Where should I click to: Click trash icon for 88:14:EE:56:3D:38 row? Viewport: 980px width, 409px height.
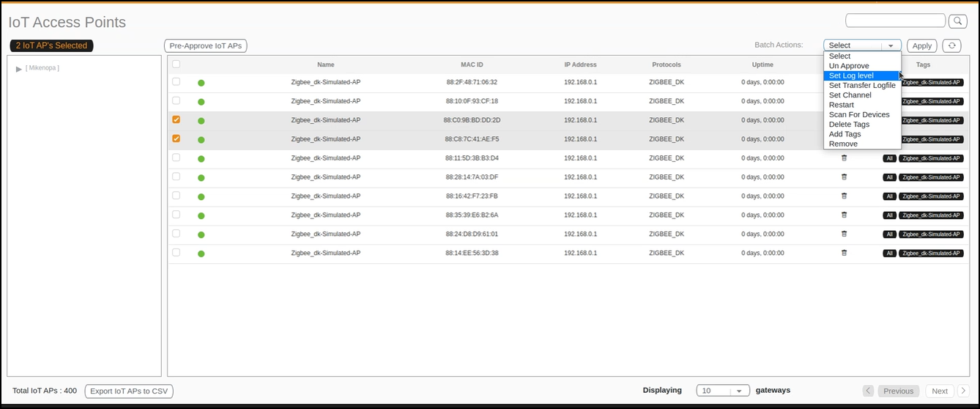pos(844,253)
